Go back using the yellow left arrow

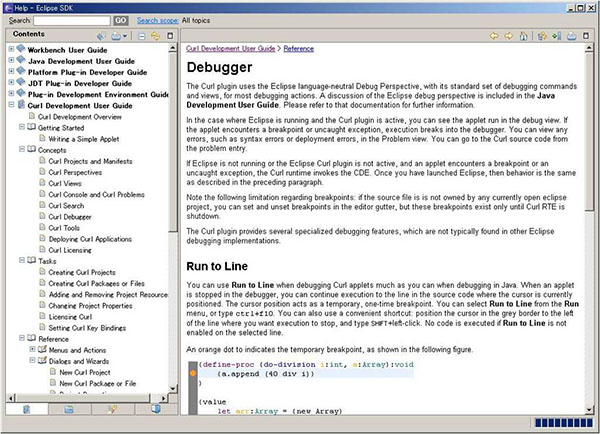[x=494, y=36]
